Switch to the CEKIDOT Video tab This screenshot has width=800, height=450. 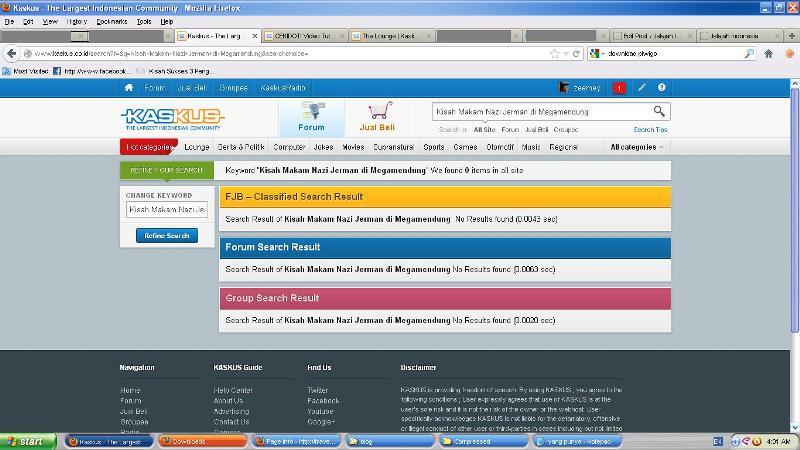[305, 36]
